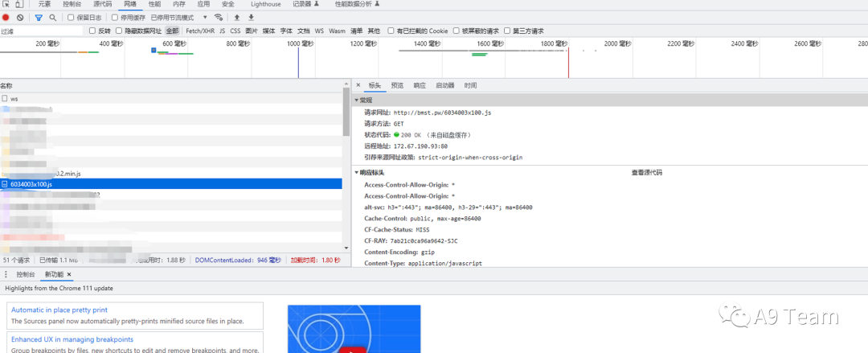
Task: Select the 标头 request tab
Action: click(x=375, y=85)
